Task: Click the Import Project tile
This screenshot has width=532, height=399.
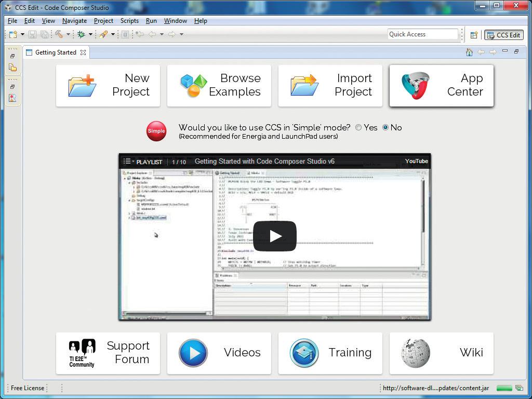Action: pos(330,86)
